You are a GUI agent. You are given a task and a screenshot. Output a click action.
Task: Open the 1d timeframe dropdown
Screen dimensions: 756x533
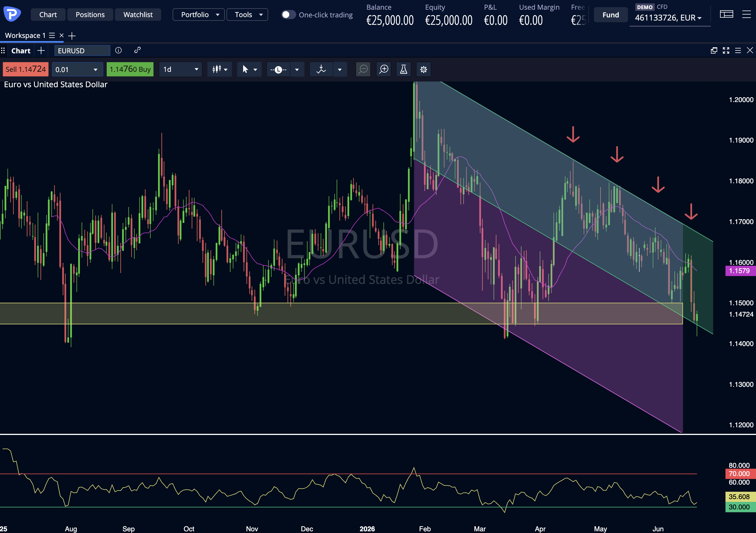(x=180, y=70)
